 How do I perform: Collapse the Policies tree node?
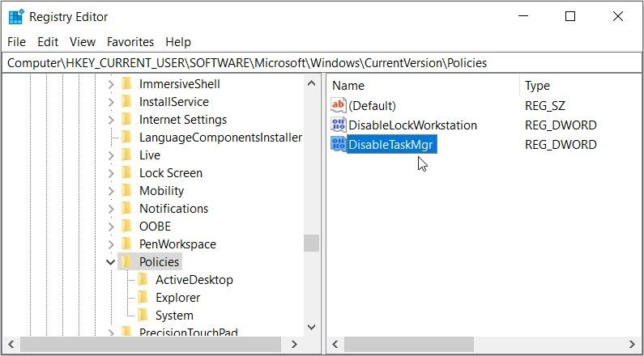[110, 261]
